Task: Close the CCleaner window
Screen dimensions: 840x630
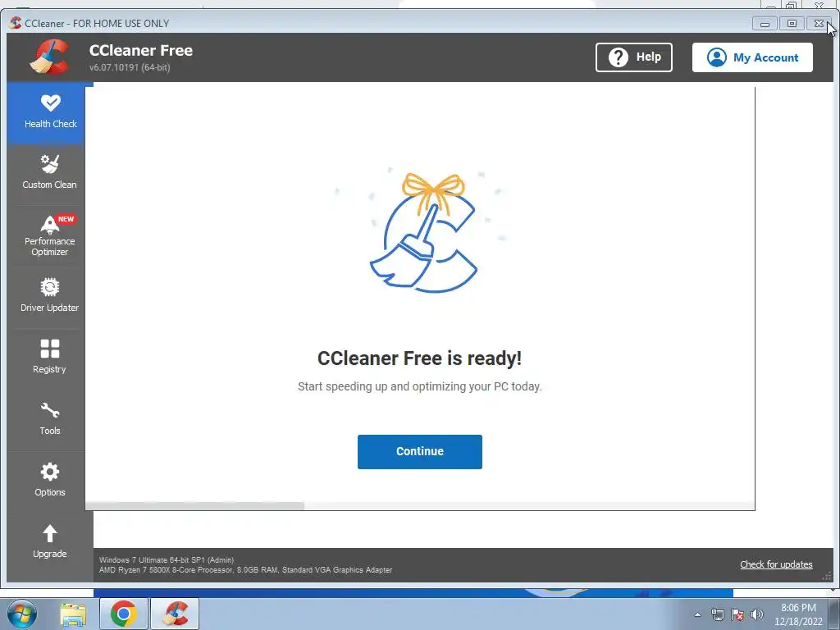Action: coord(819,24)
